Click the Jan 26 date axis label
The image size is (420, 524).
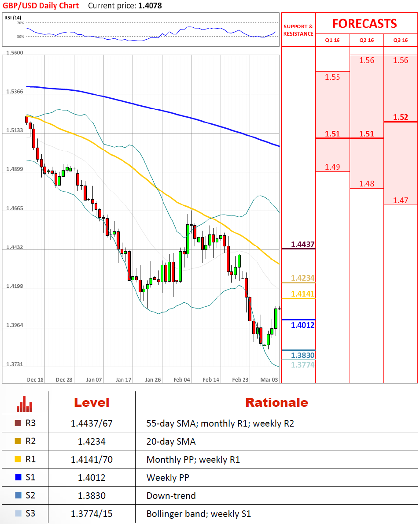pos(153,379)
